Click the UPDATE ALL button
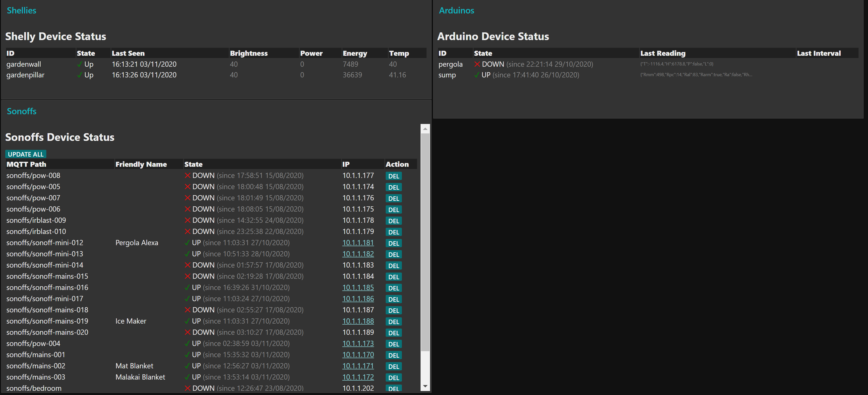Viewport: 868px width, 395px height. tap(26, 154)
